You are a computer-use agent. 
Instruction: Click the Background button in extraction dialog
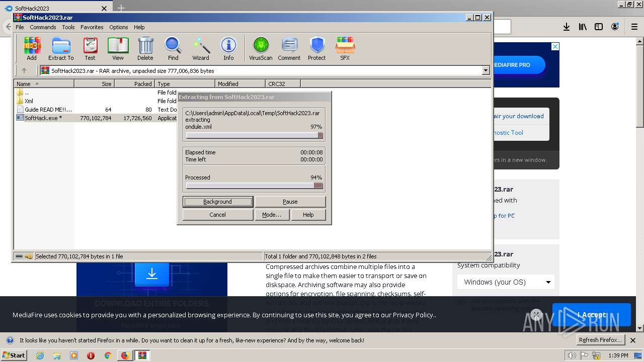coord(217,202)
